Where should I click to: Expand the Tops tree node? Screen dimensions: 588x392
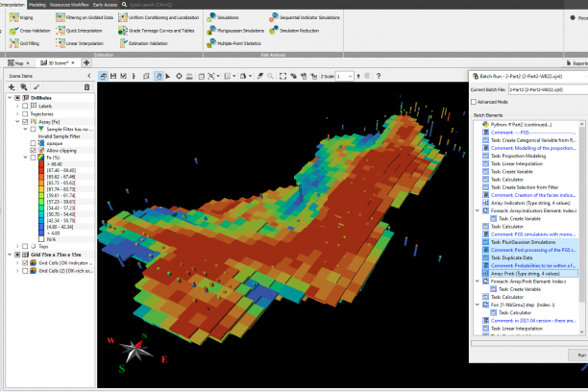pyautogui.click(x=17, y=247)
